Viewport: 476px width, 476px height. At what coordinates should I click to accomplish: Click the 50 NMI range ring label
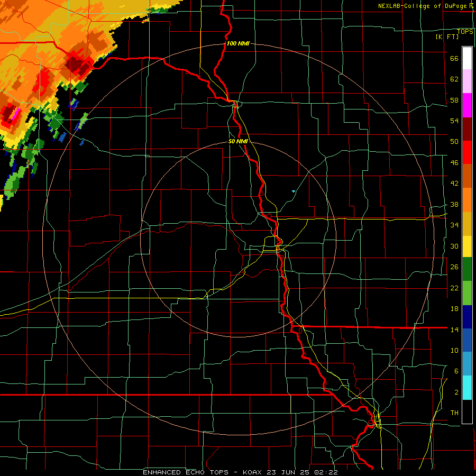point(238,141)
